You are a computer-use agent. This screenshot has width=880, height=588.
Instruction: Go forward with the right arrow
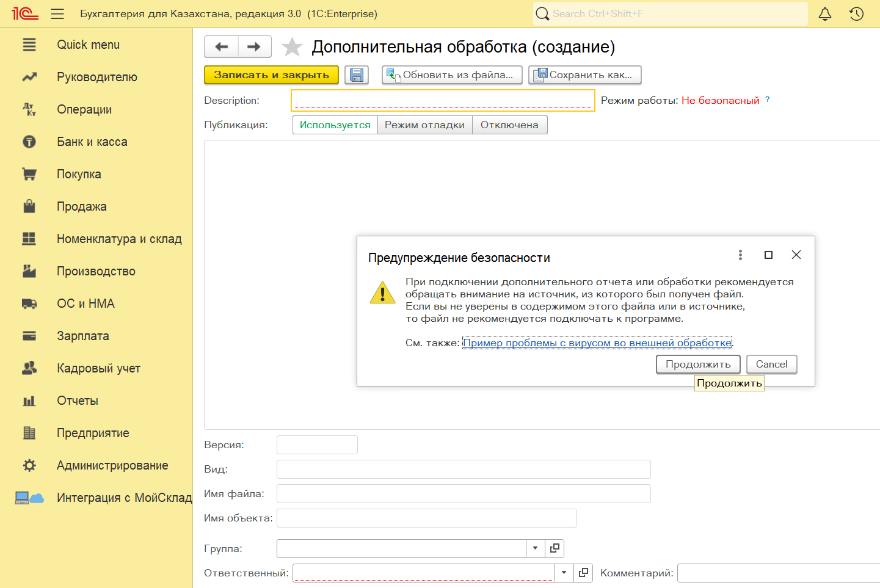tap(255, 46)
